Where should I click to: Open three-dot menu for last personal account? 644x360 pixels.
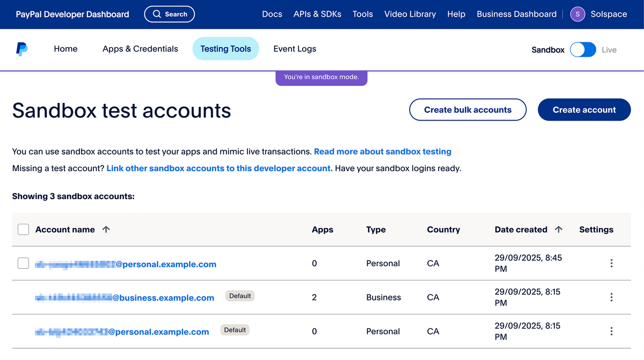pos(611,332)
